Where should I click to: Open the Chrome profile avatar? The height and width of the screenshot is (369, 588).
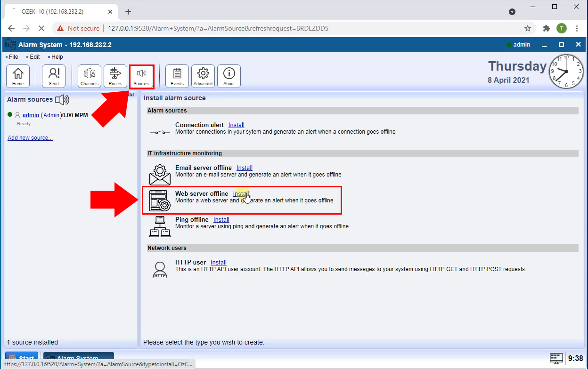(561, 28)
